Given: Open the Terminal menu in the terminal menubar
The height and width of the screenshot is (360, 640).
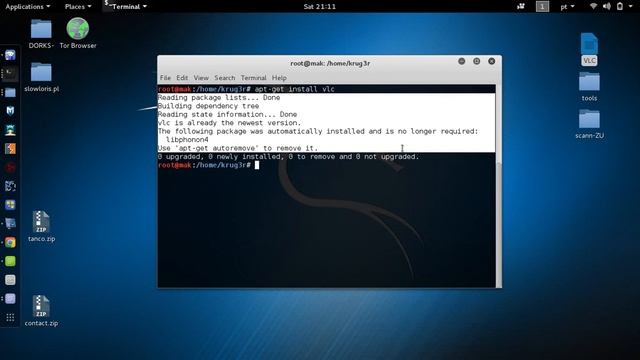Looking at the screenshot, I should coord(253,78).
